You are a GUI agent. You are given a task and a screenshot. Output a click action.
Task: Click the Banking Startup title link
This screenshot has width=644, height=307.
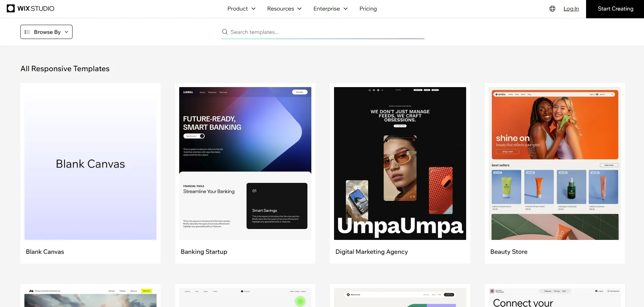tap(204, 252)
